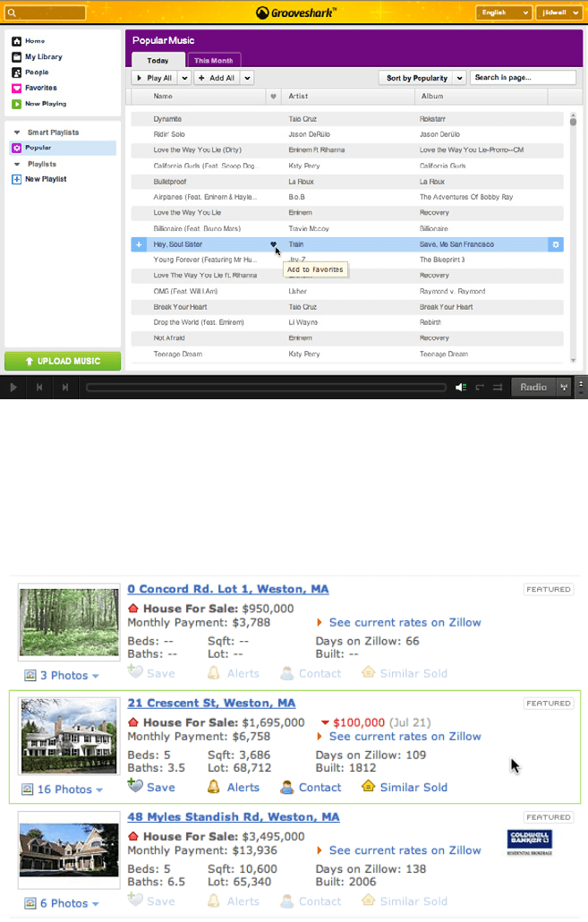This screenshot has height=922, width=588.
Task: See current rates for Concord Rd listing
Action: click(x=399, y=623)
